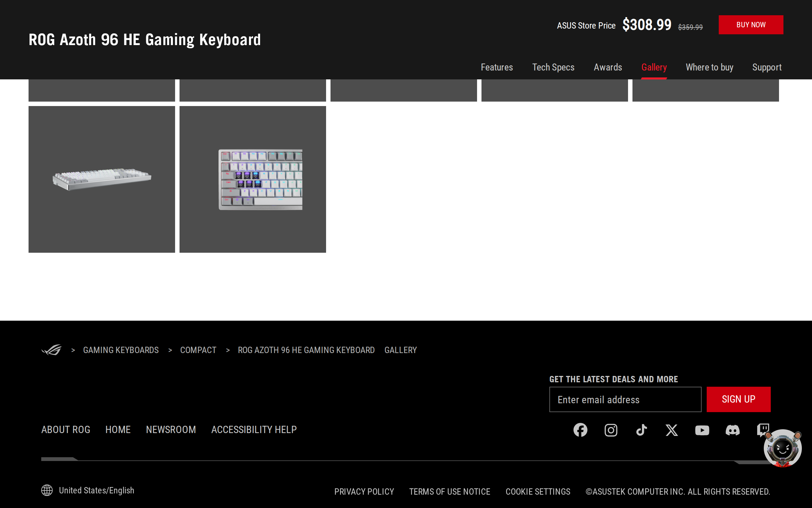Open the ACCESSIBILITY HELP link
812x508 pixels.
(254, 429)
